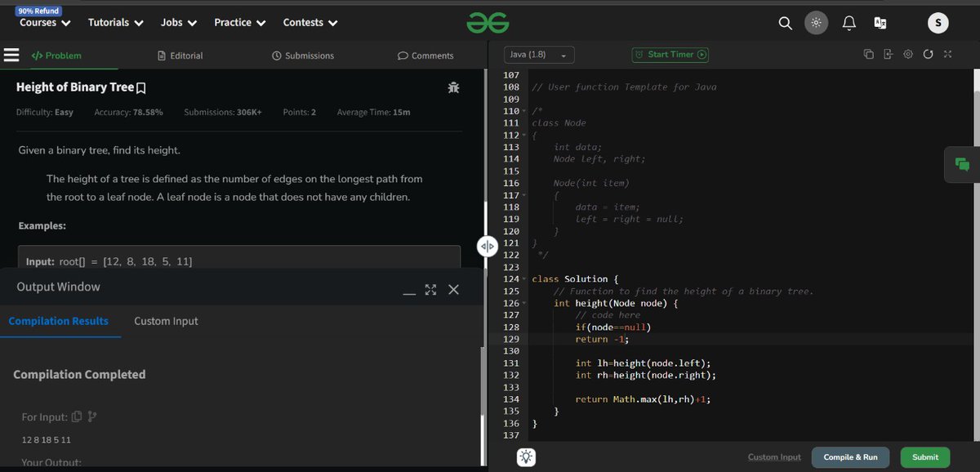Enter fullscreen editor mode
The height and width of the screenshot is (472, 980).
point(947,55)
